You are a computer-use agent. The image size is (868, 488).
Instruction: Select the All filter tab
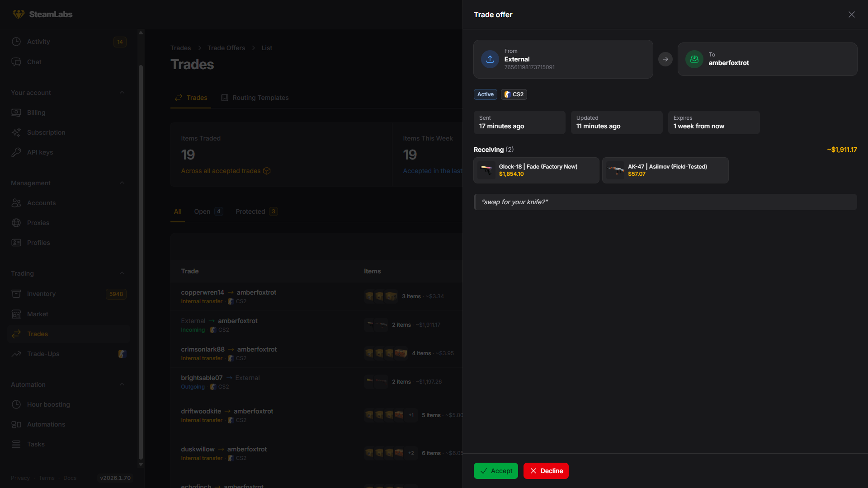tap(178, 211)
